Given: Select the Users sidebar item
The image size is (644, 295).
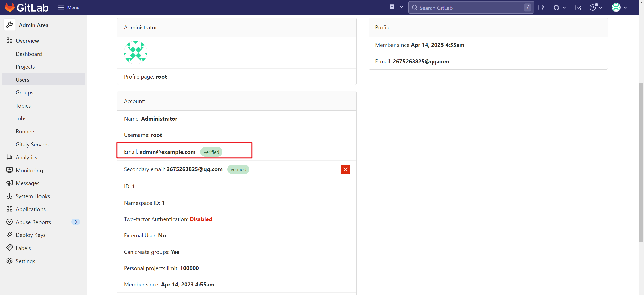Looking at the screenshot, I should click(x=43, y=79).
